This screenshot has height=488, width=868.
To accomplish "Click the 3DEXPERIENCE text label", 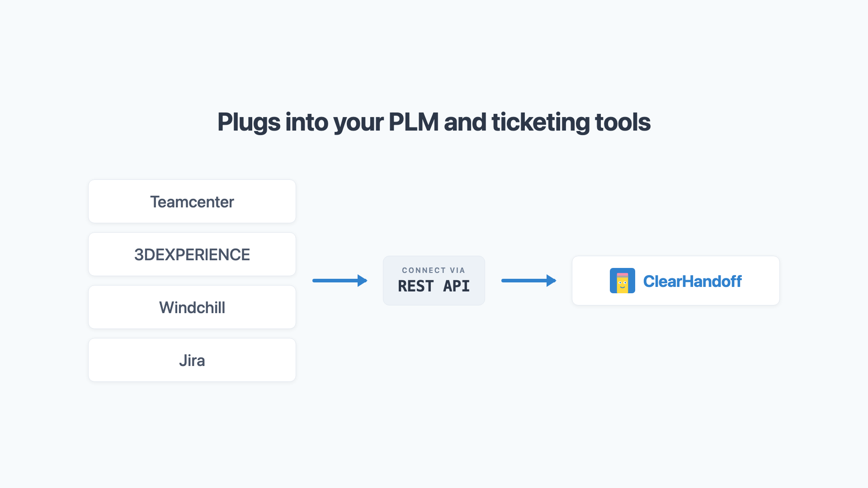I will pos(192,255).
